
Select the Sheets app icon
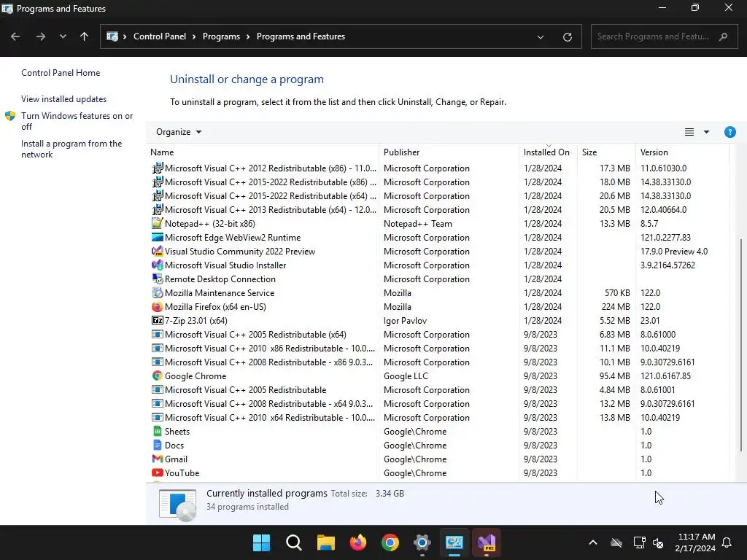[x=158, y=431]
